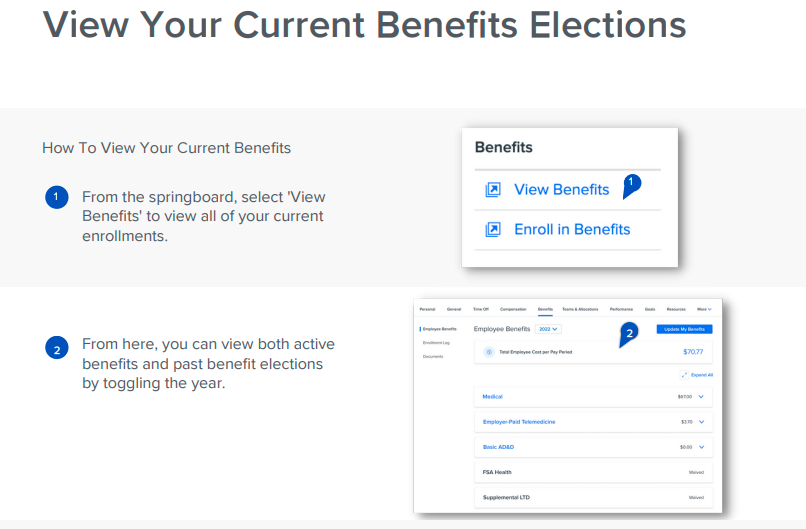Expand the Basic AD&D row chevron
This screenshot has width=806, height=529.
pos(702,447)
